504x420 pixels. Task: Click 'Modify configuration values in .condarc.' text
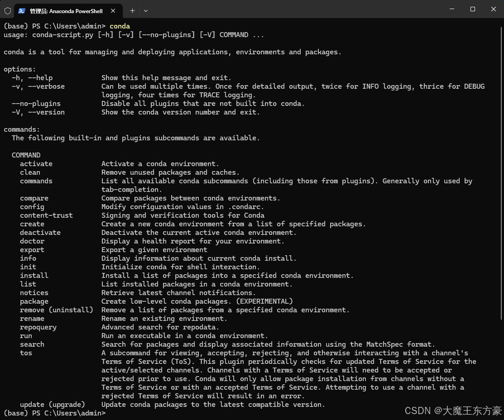coord(182,207)
